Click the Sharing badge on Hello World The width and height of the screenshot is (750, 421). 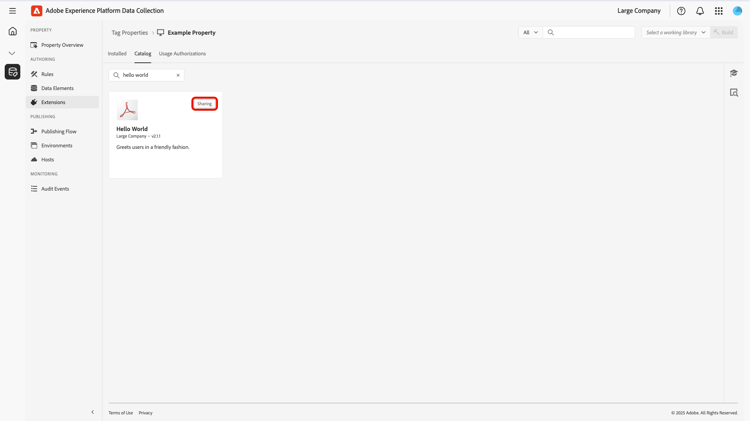205,104
